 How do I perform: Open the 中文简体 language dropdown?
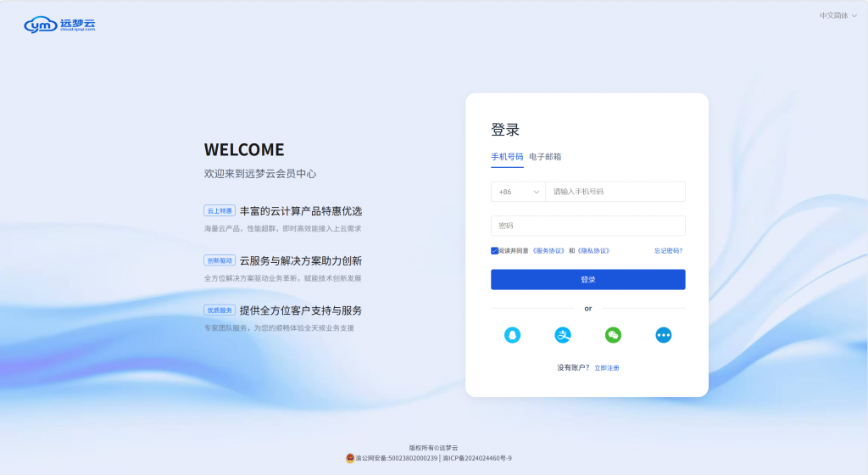[837, 15]
